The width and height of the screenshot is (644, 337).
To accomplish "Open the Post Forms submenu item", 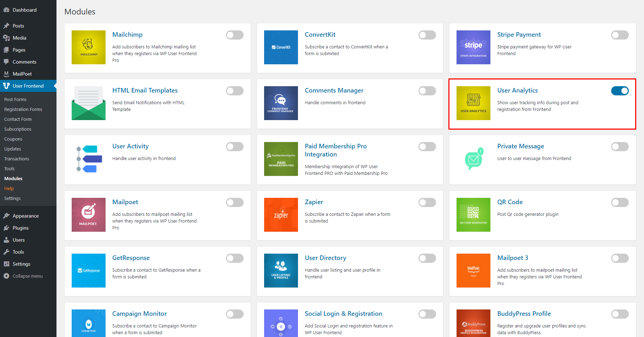I will click(15, 99).
